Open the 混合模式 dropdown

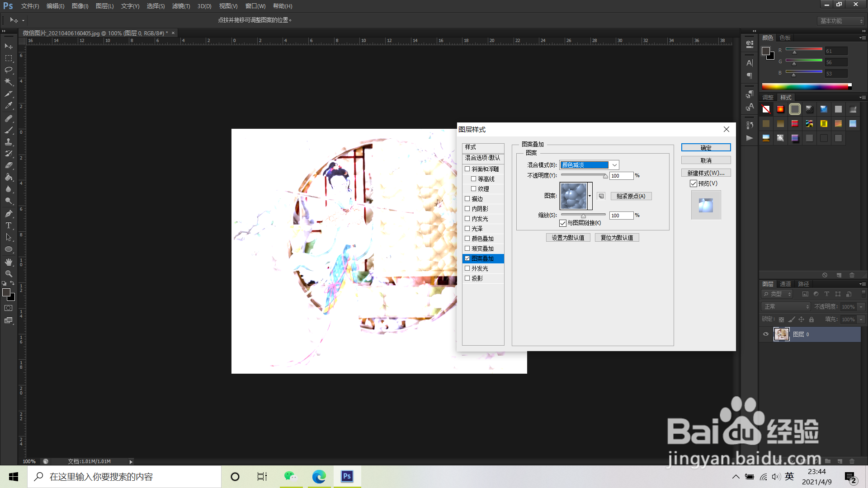click(x=589, y=165)
